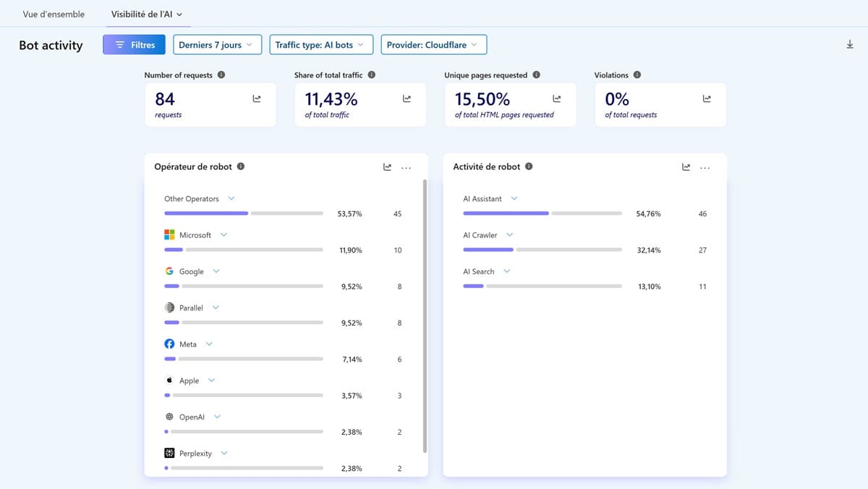This screenshot has width=868, height=489.
Task: Click the Perplexity logo icon
Action: click(x=169, y=453)
